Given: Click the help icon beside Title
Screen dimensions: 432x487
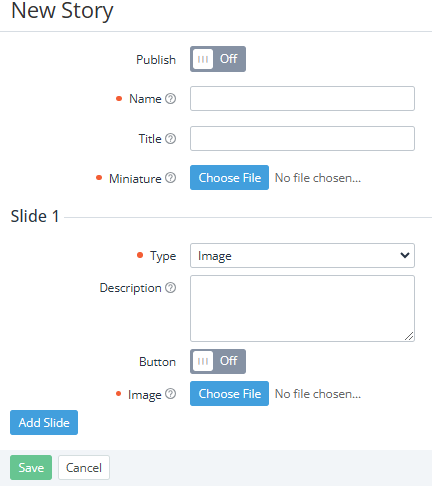Looking at the screenshot, I should point(170,138).
